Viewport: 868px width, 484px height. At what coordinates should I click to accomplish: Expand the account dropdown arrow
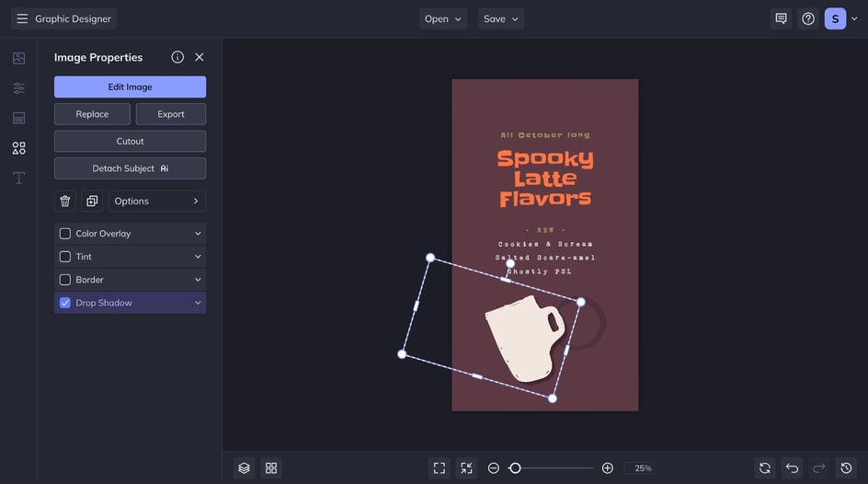point(854,18)
